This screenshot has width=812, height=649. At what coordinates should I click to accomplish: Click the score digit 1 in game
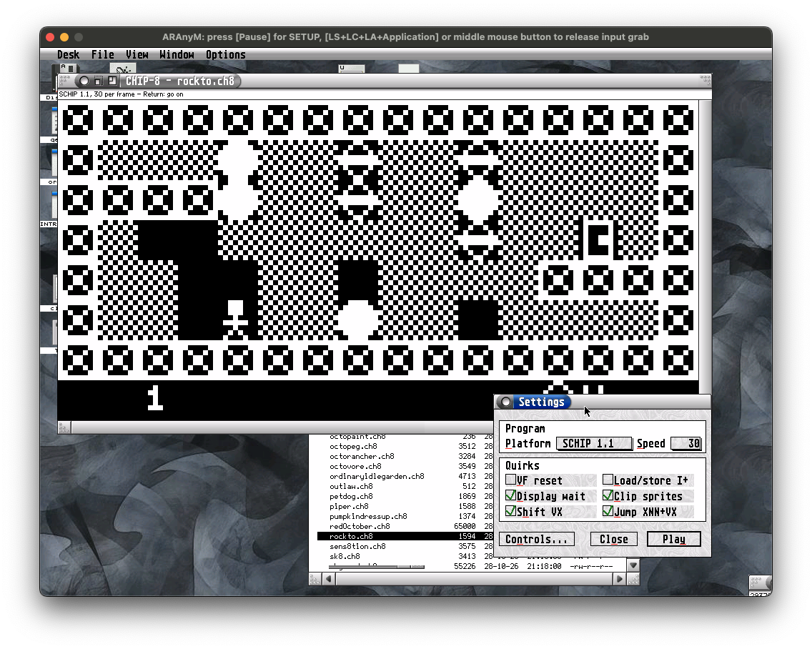155,398
